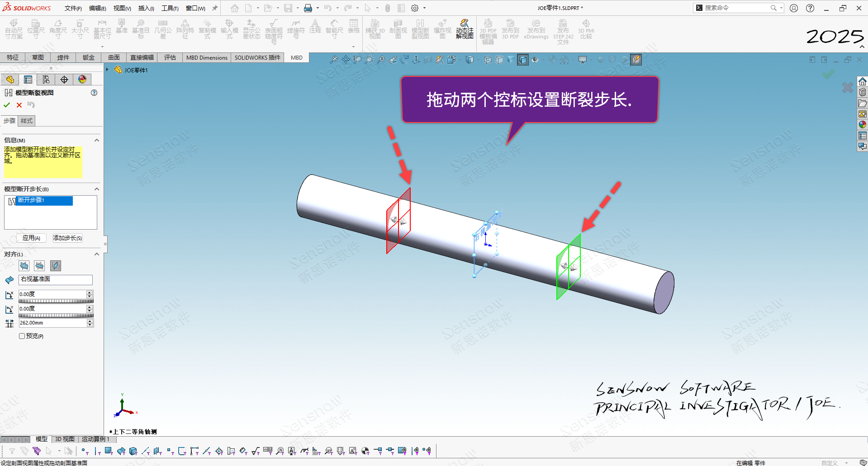Toggle the Top Plane alignment button
Viewport: 868px width, 466px height.
pyautogui.click(x=40, y=266)
